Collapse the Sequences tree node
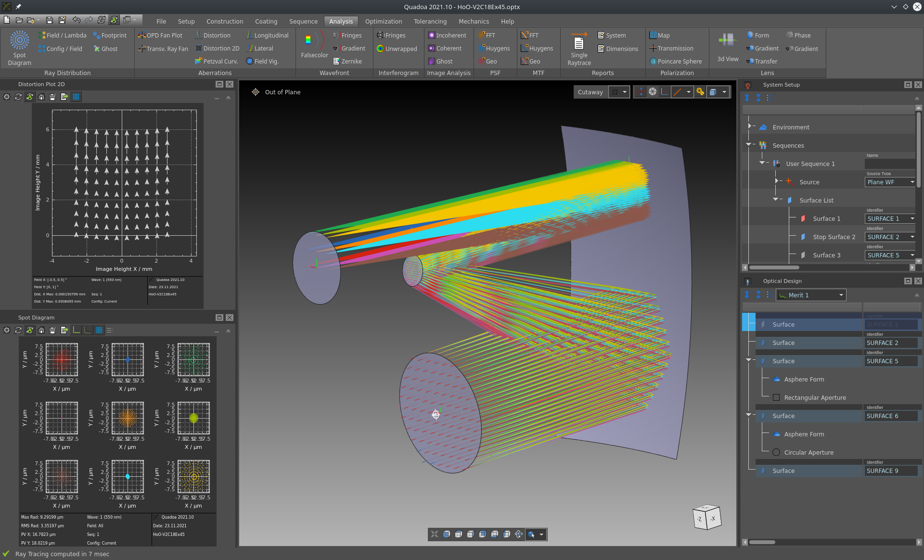Viewport: 924px width, 560px height. click(748, 144)
